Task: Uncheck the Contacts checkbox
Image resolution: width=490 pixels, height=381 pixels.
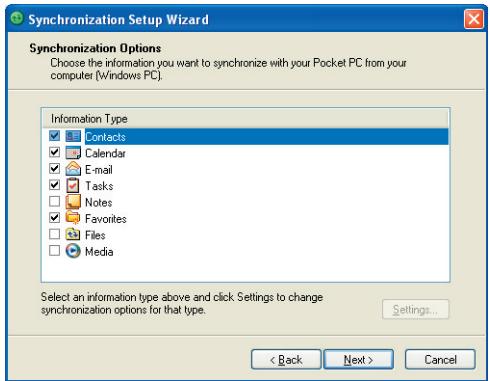Action: coord(54,136)
